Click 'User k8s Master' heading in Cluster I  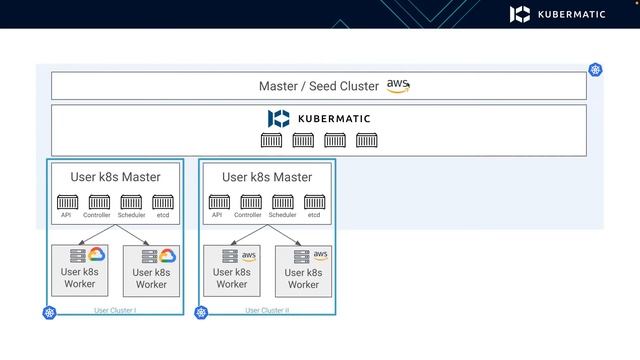click(x=115, y=177)
